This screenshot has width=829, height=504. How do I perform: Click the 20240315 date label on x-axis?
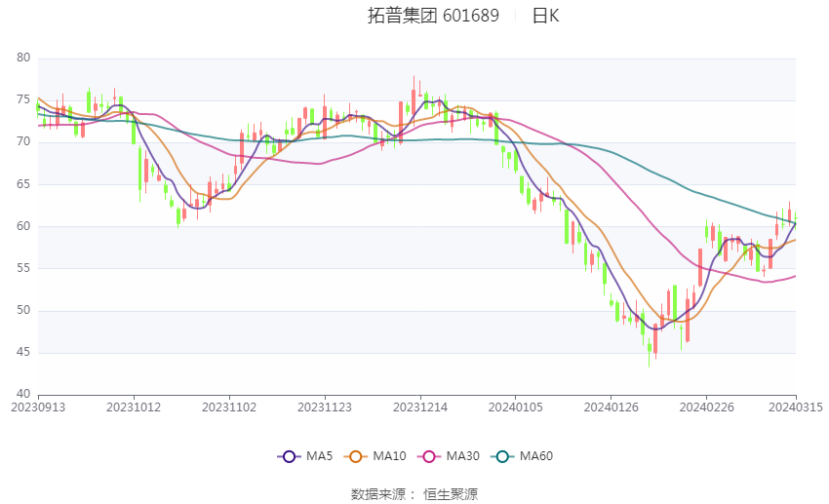point(795,407)
